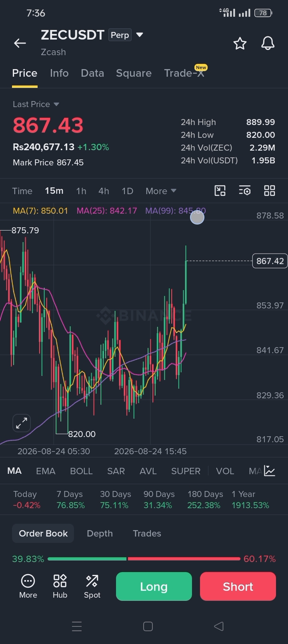This screenshot has width=288, height=644.
Task: Enable BOLL indicator
Action: (81, 471)
